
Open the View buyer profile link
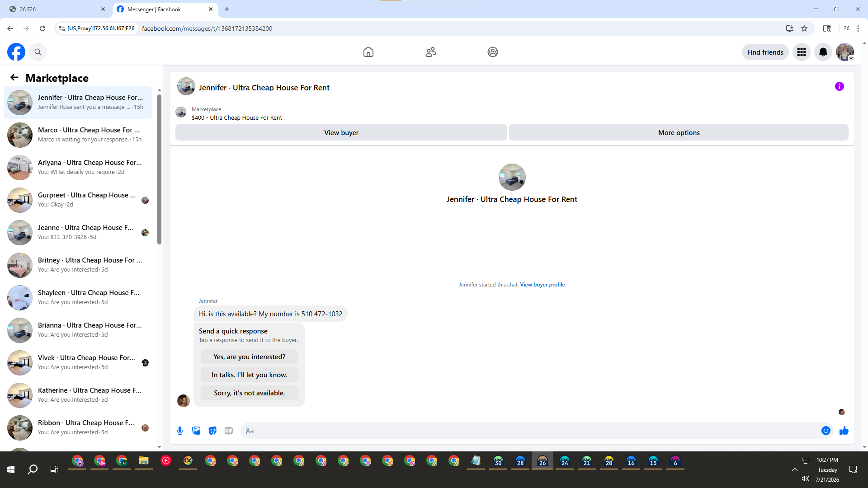pos(542,285)
